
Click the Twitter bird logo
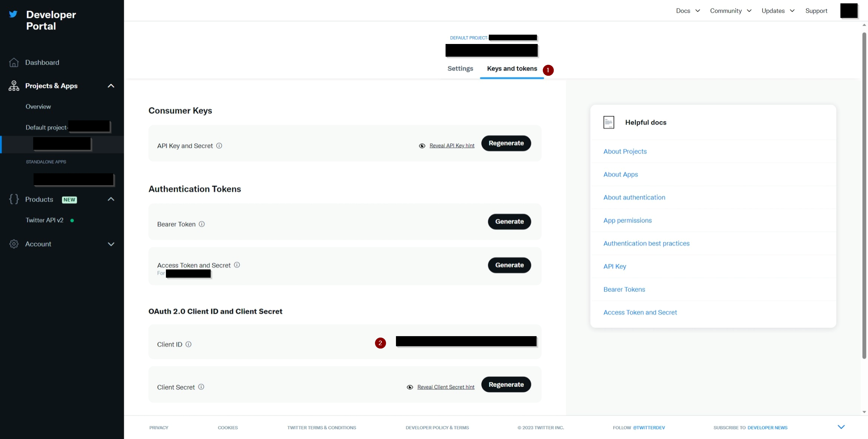point(13,14)
